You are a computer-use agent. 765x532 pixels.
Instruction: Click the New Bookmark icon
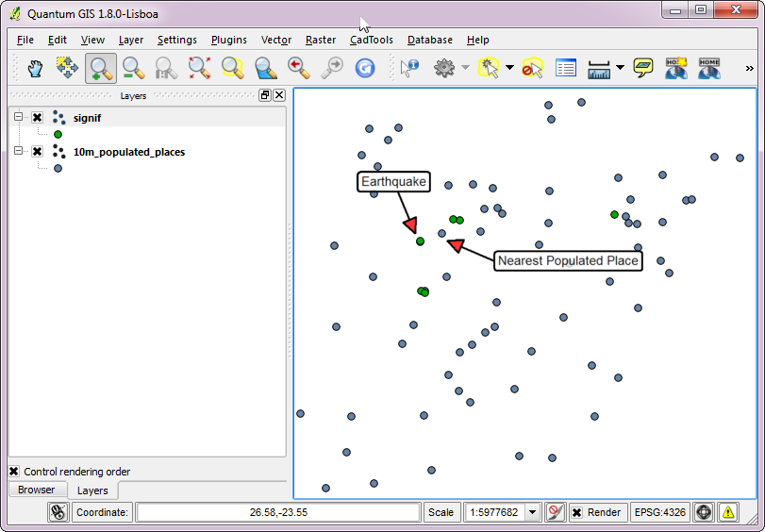tap(676, 68)
